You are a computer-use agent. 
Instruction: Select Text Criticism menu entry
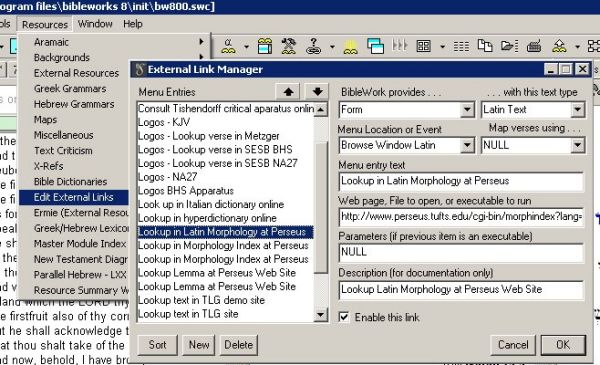pos(63,150)
